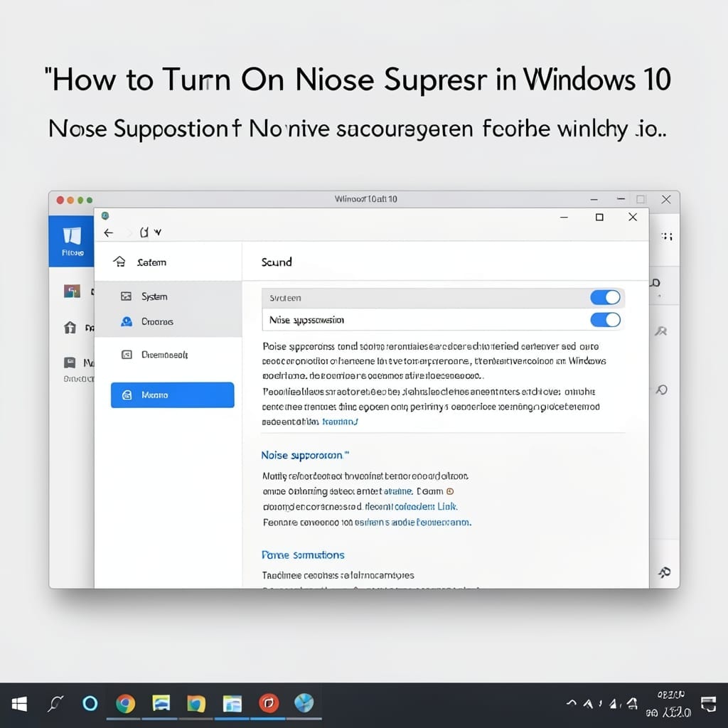Open the blue globe app in taskbar
The height and width of the screenshot is (728, 728).
[304, 703]
